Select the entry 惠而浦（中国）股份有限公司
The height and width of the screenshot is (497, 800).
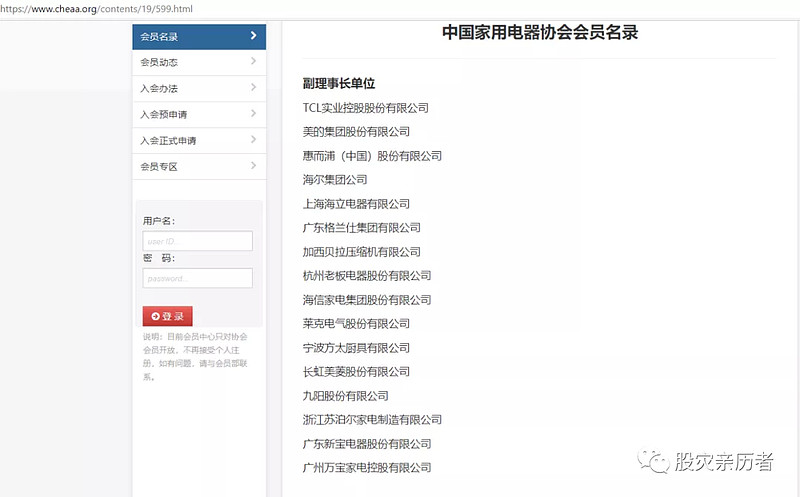pos(372,156)
